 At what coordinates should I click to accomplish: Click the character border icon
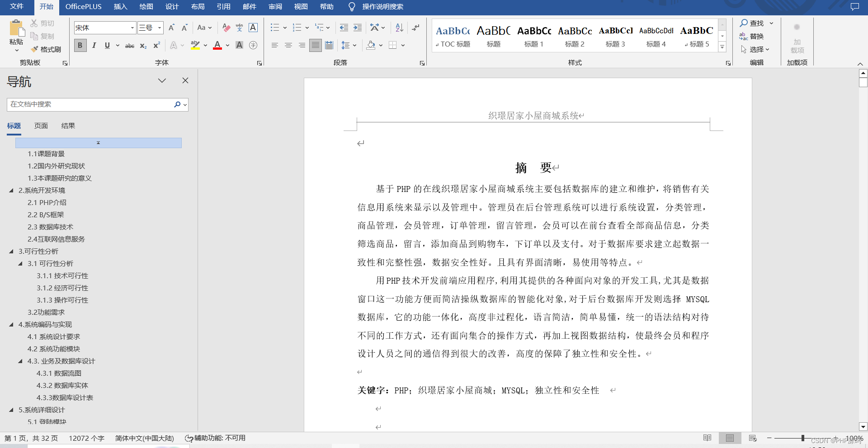pos(253,28)
